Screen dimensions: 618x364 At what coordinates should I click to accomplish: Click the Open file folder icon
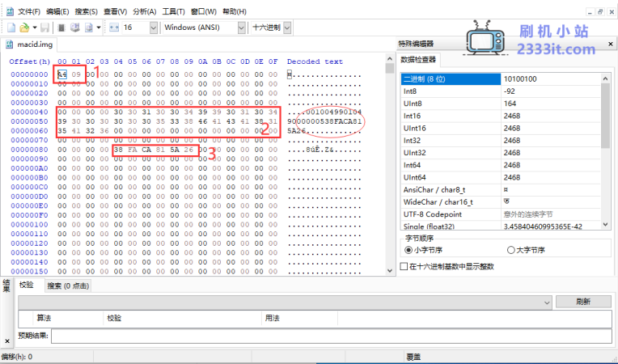pyautogui.click(x=24, y=28)
